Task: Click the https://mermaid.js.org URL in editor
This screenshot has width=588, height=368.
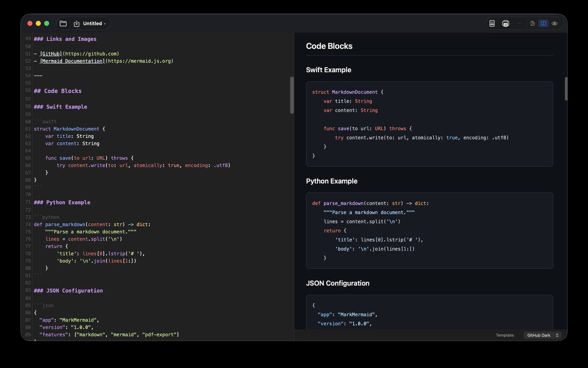Action: coord(139,61)
